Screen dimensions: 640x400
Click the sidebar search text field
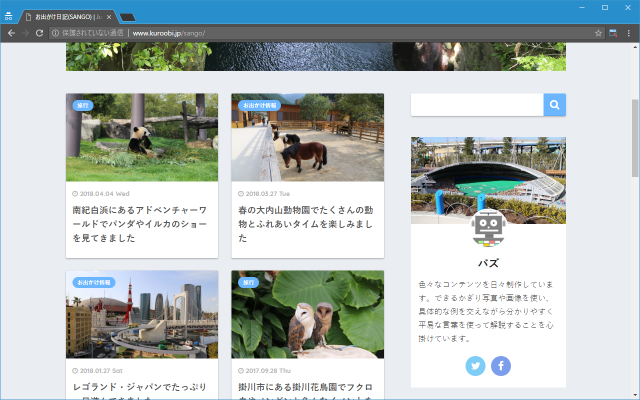point(477,105)
